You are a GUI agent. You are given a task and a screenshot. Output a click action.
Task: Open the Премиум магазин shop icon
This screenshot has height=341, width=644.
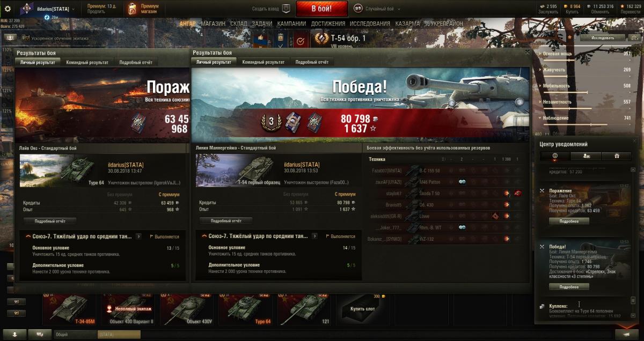tap(132, 9)
